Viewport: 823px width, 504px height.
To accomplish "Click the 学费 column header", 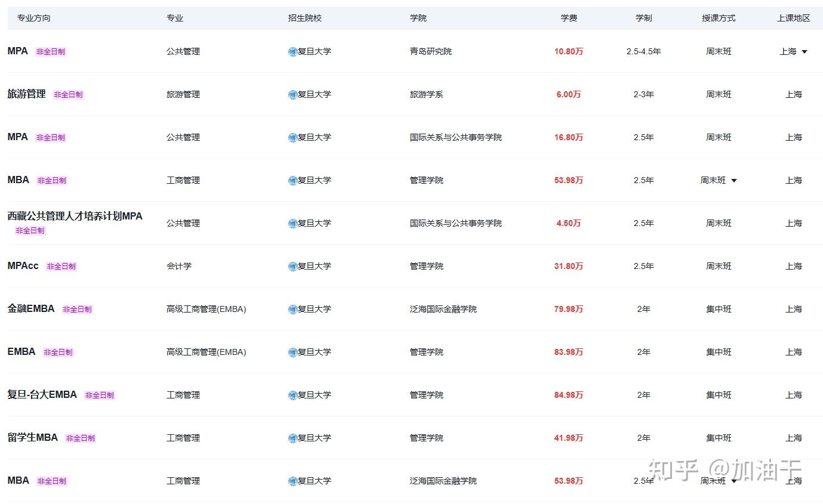I will (x=569, y=18).
